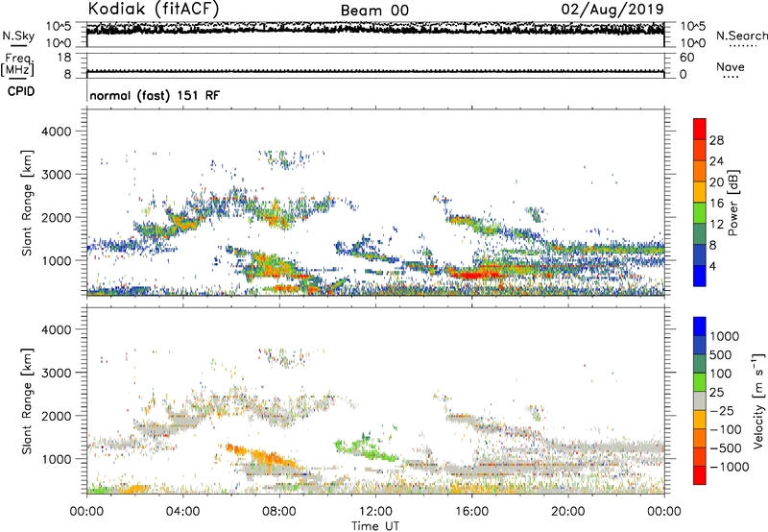Pick the red bottom segment of Velocity colorbar
This screenshot has height=532, width=768.
[700, 475]
